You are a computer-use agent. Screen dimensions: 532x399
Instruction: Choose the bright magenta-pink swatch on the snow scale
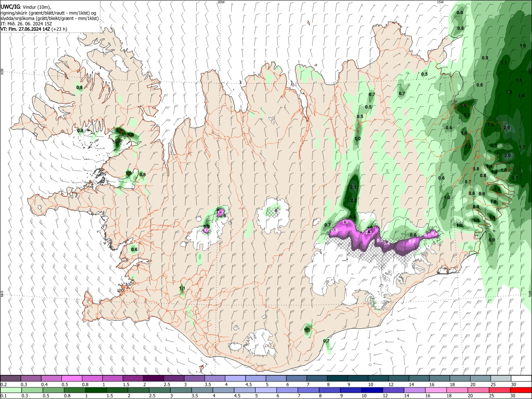[x=71, y=378]
